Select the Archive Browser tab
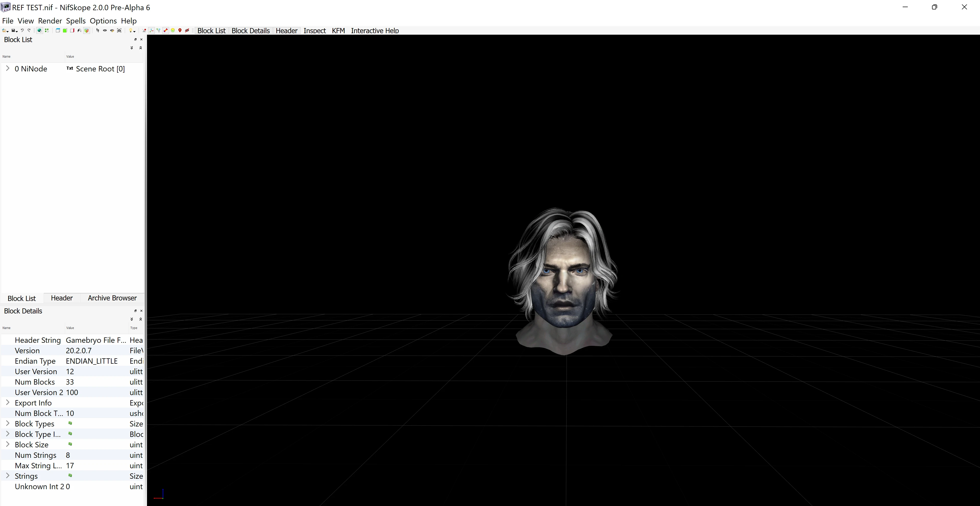 click(112, 298)
